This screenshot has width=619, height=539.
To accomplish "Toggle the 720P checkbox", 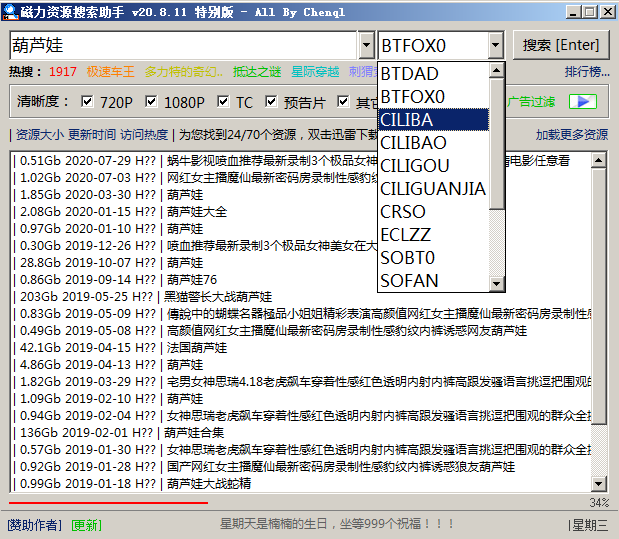I will click(x=87, y=102).
